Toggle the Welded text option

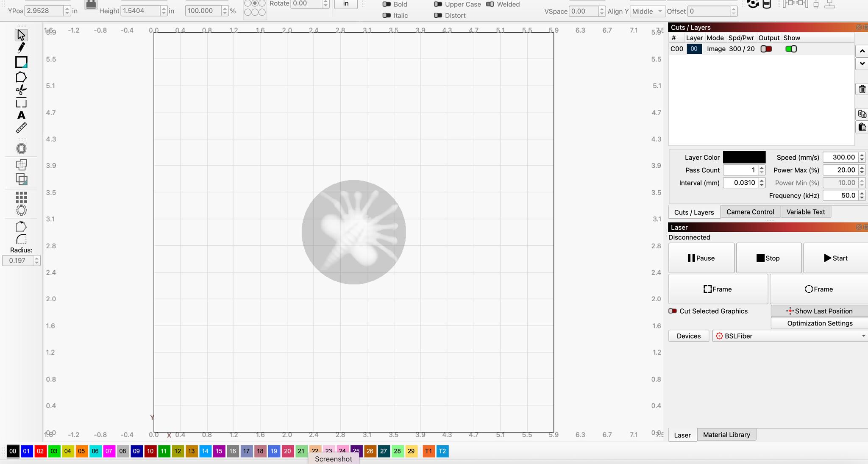[x=490, y=4]
